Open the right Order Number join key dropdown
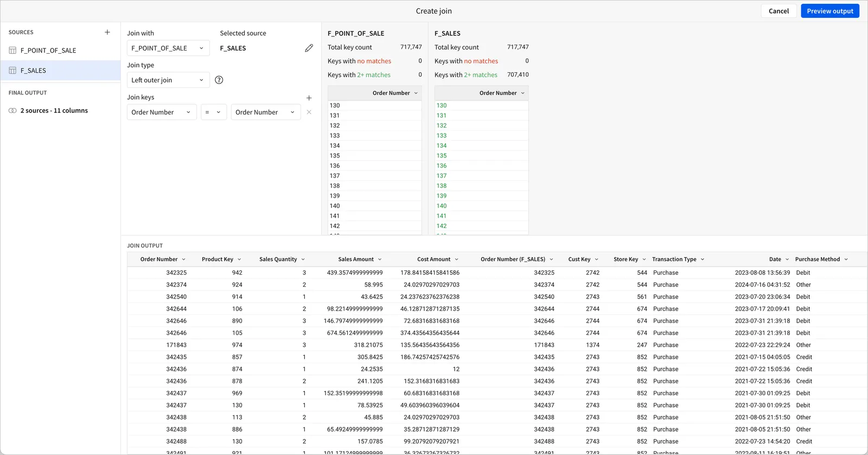 point(266,112)
